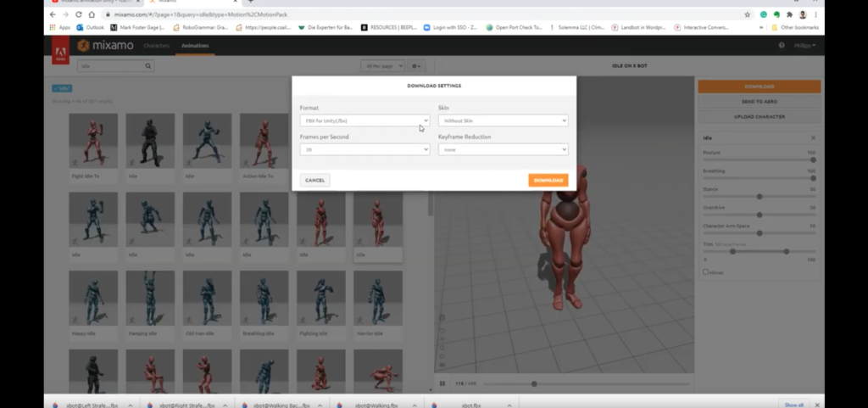Expand the Skin dropdown
Screen dimensions: 868x408
503,120
